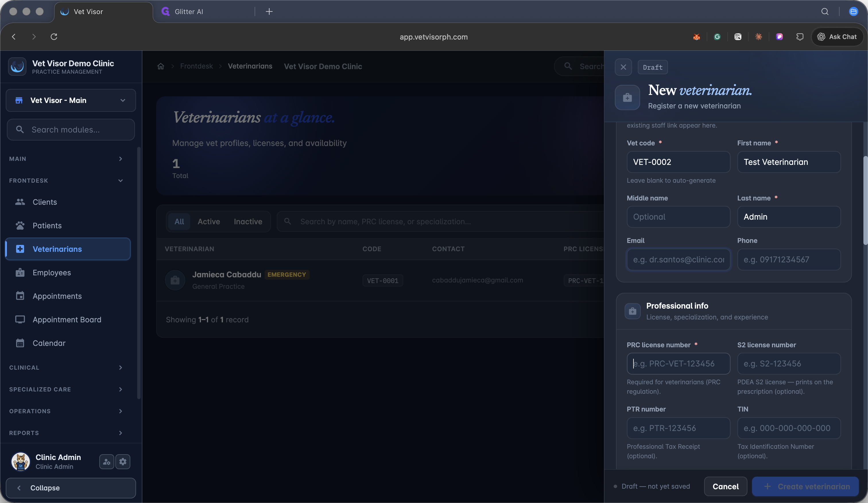
Task: Click the Cancel button
Action: [x=725, y=486]
